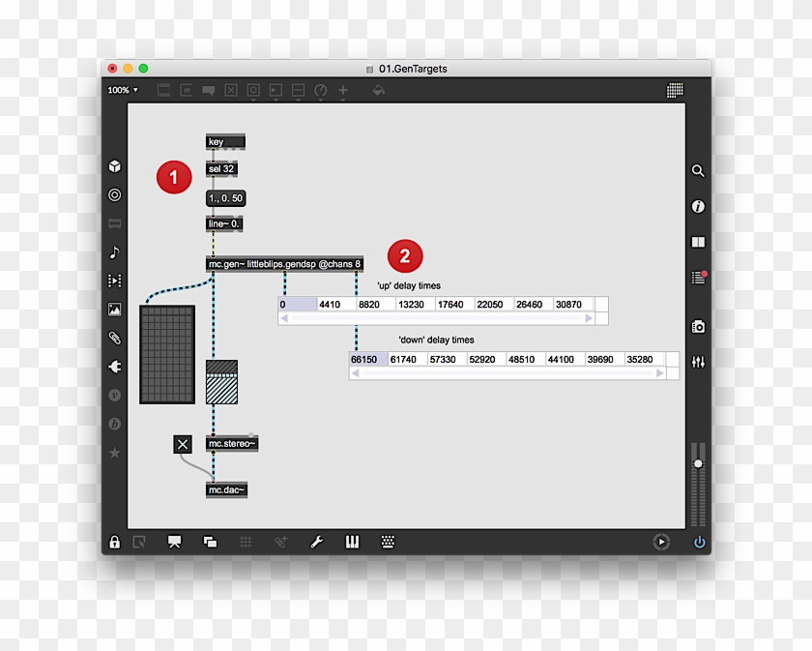Click the '1., 0. 50' message box

(226, 198)
